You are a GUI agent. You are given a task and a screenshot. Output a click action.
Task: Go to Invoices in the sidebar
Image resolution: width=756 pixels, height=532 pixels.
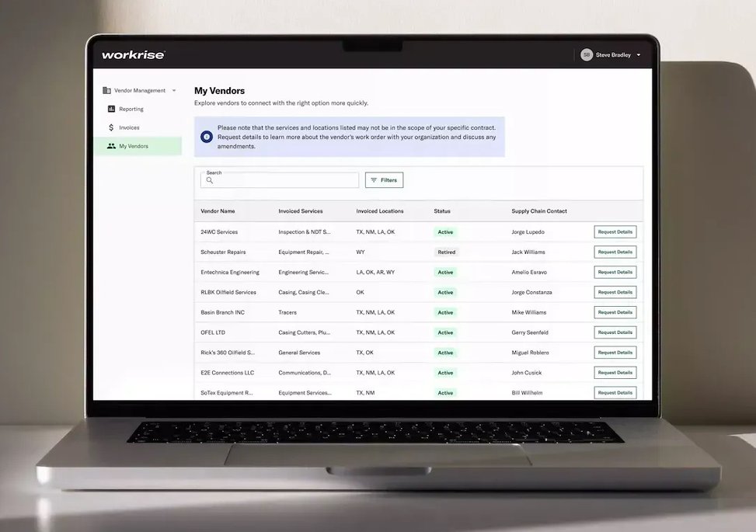[129, 127]
